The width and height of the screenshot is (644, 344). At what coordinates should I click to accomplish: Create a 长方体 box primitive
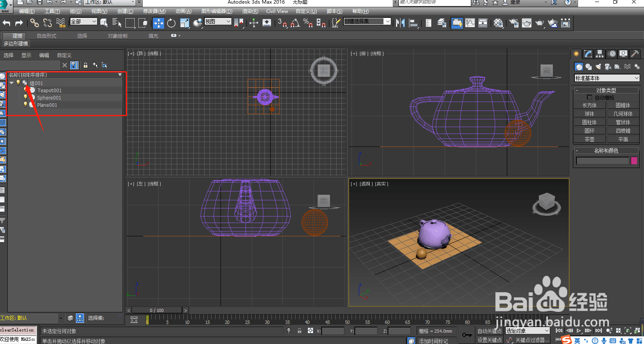pyautogui.click(x=589, y=105)
